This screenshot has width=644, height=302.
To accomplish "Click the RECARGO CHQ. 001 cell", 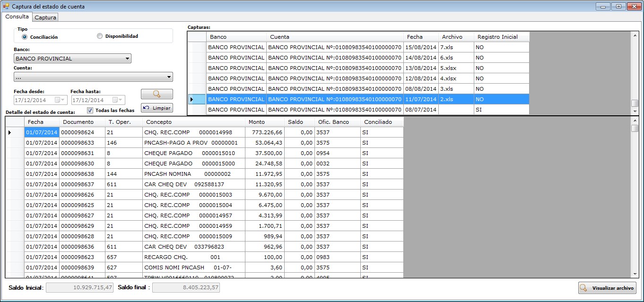I will [x=193, y=257].
